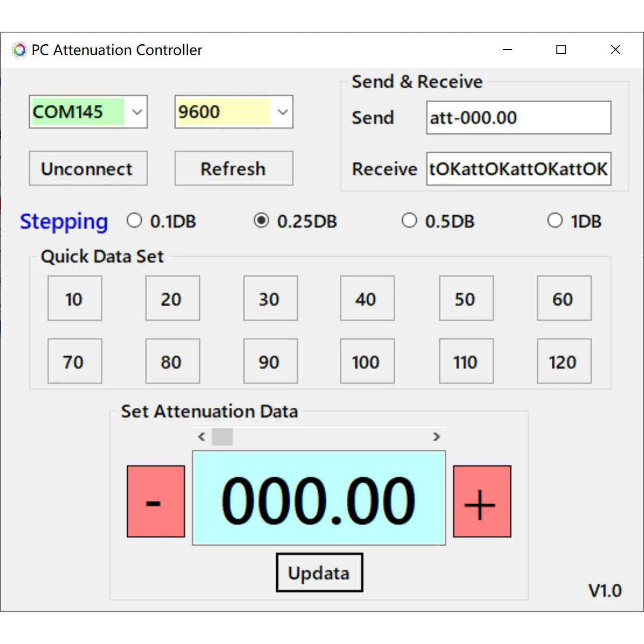Set quick attenuation to 10

coord(75,298)
